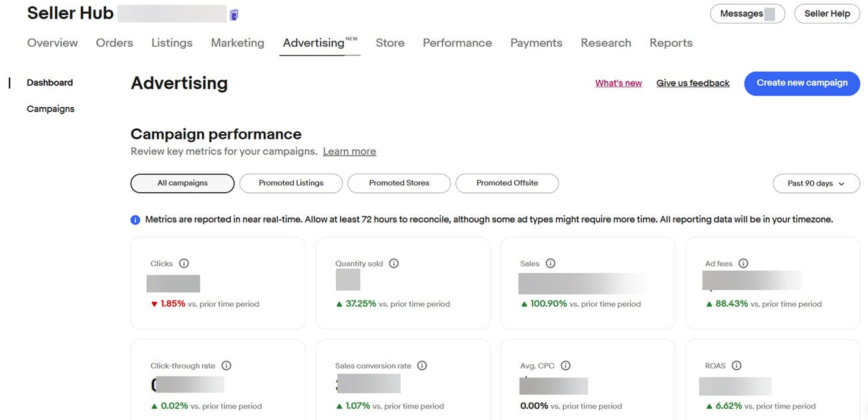
Task: Click the 6.62% ROAS change value
Action: pyautogui.click(x=729, y=406)
